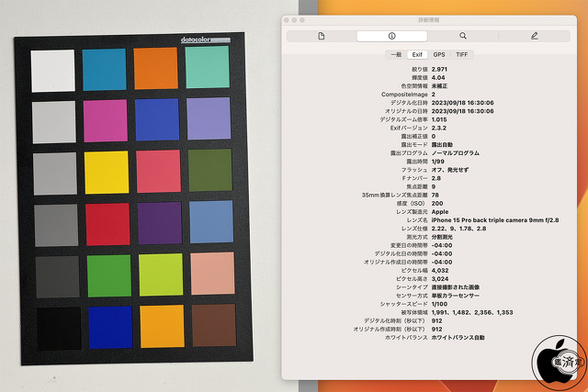Viewport: 588px width, 392px height.
Task: Switch to the GPS tab
Action: point(439,55)
